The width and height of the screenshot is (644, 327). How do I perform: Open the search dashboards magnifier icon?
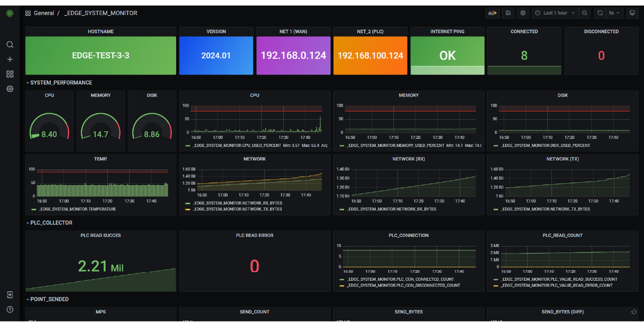[10, 44]
